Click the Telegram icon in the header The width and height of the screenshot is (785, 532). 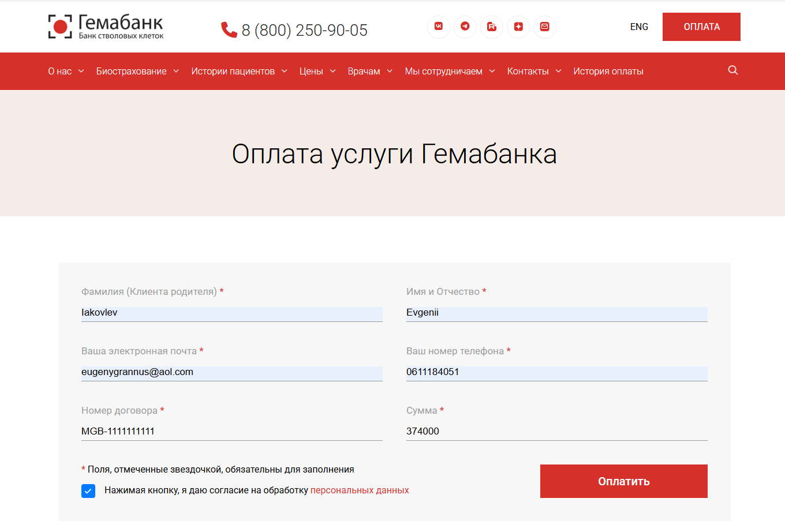[465, 27]
